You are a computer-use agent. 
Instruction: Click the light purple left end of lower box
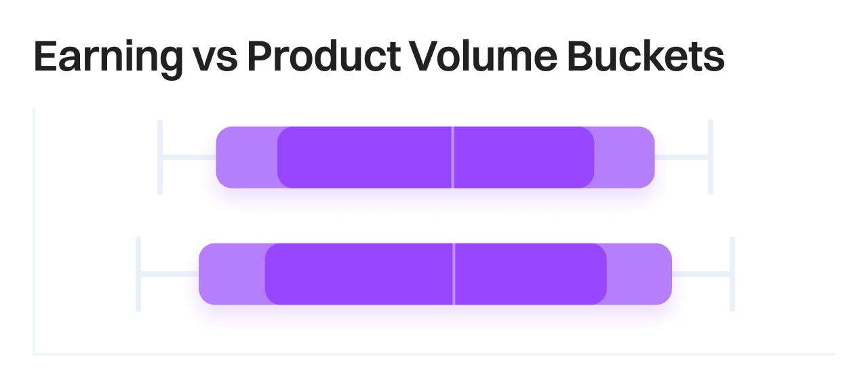click(231, 274)
